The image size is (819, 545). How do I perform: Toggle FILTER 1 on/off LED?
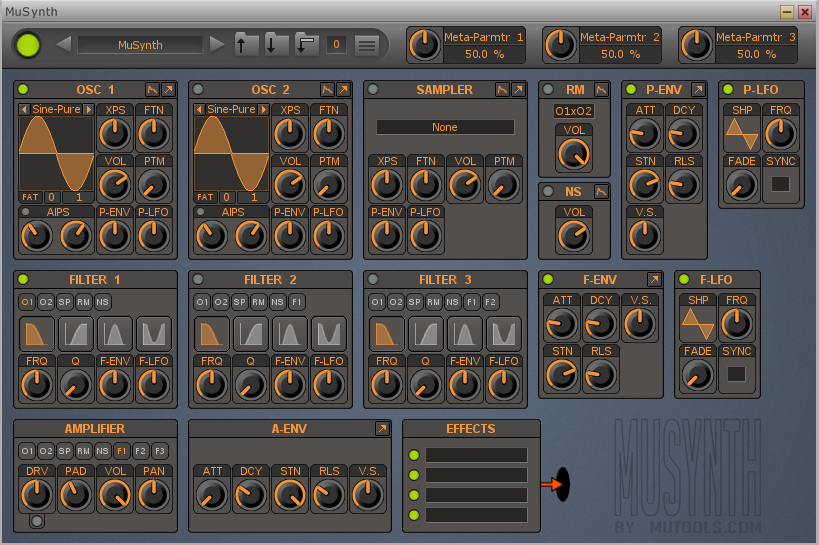tap(23, 279)
